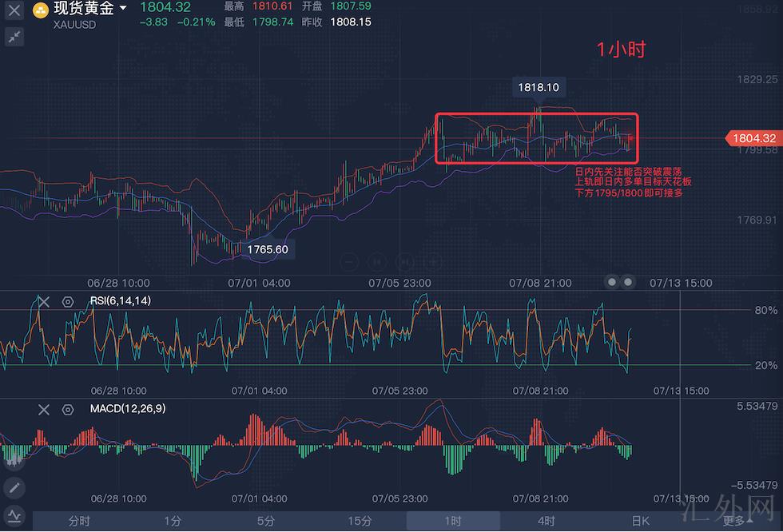The width and height of the screenshot is (783, 532).
Task: Select the pencil drawing tool
Action: [x=14, y=487]
